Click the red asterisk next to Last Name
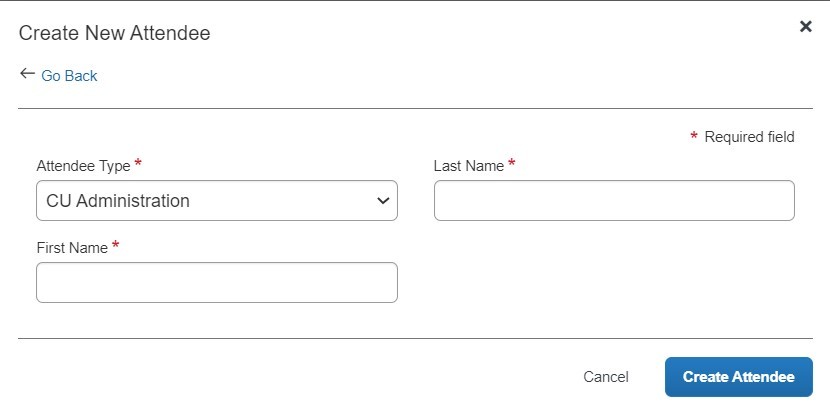 tap(511, 163)
